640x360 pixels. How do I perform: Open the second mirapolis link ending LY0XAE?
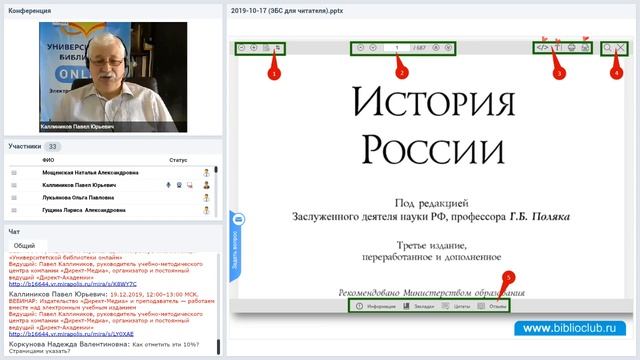pyautogui.click(x=71, y=334)
